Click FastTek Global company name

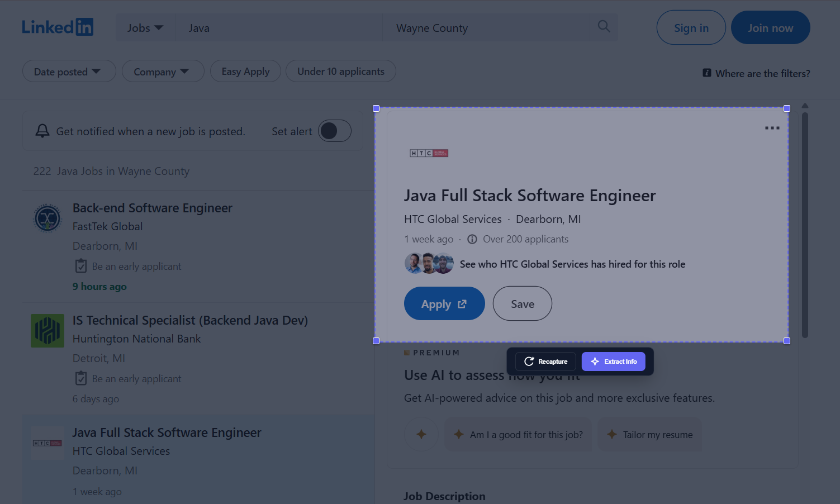(x=107, y=226)
